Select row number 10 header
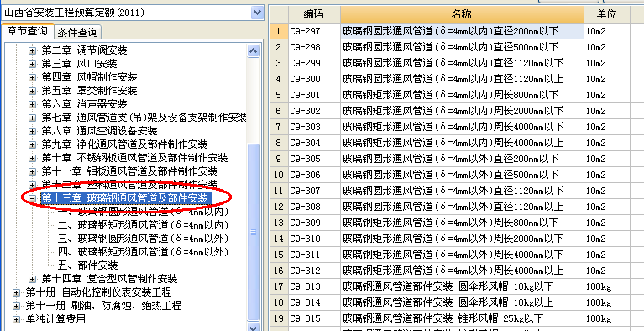This screenshot has width=644, height=331. click(x=279, y=175)
